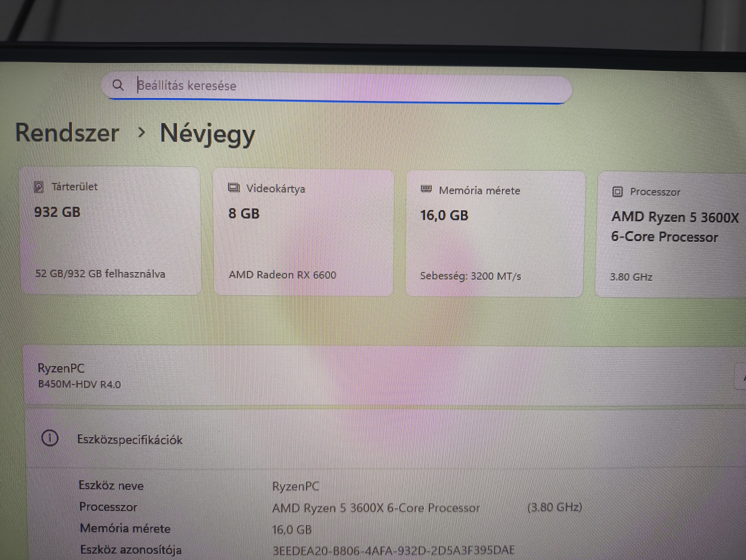Click the '8 GB' video memory value
This screenshot has height=560, width=746.
[244, 214]
